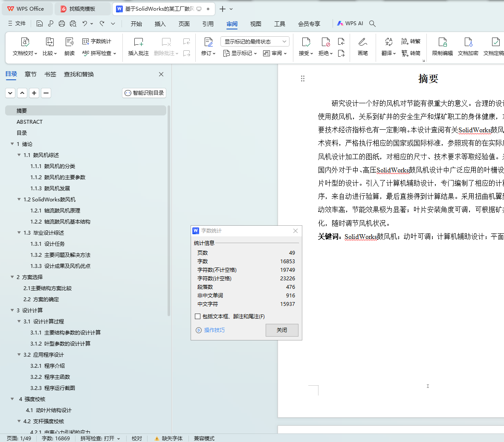Viewport: 504px width, 442px height.
Task: Click the 翻译 translate icon
Action: [388, 42]
